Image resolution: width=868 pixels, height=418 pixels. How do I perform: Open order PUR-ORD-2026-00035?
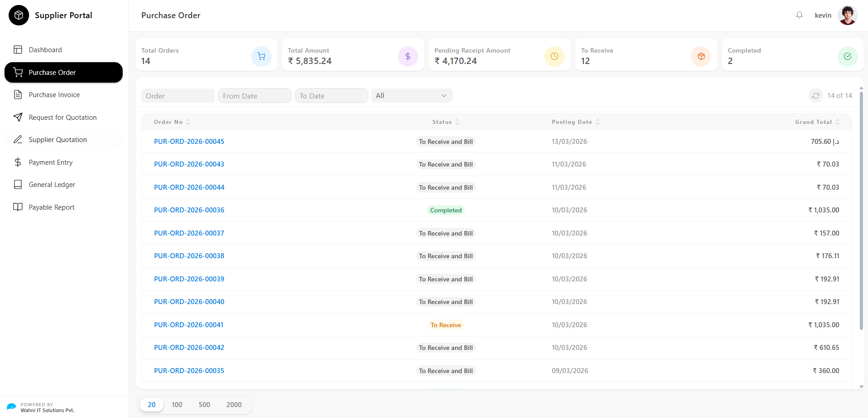[189, 371]
